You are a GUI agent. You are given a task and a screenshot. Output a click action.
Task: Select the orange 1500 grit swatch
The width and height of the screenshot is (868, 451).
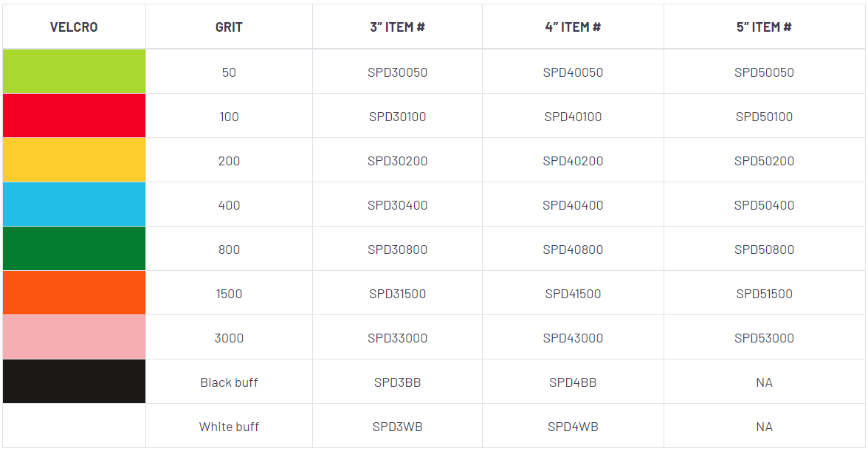pyautogui.click(x=74, y=293)
